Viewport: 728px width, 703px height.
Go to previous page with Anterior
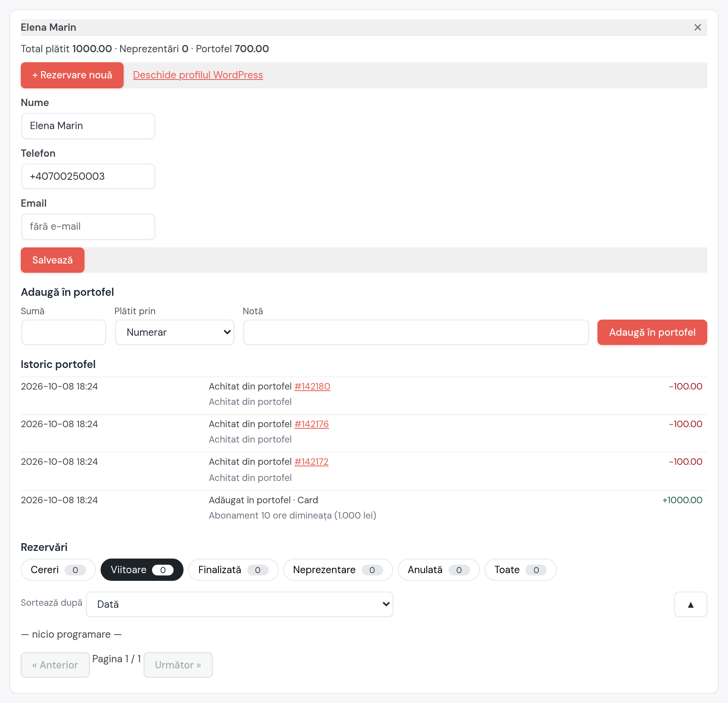(x=55, y=665)
